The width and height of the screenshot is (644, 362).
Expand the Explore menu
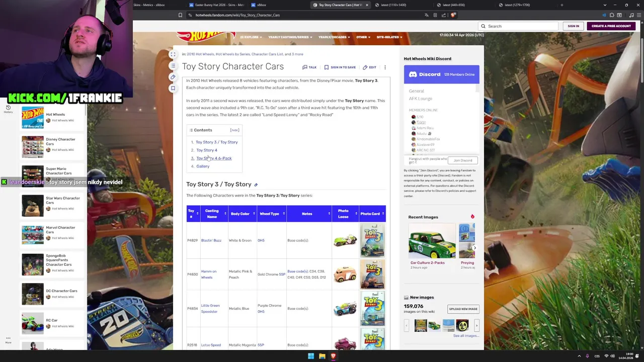251,37
